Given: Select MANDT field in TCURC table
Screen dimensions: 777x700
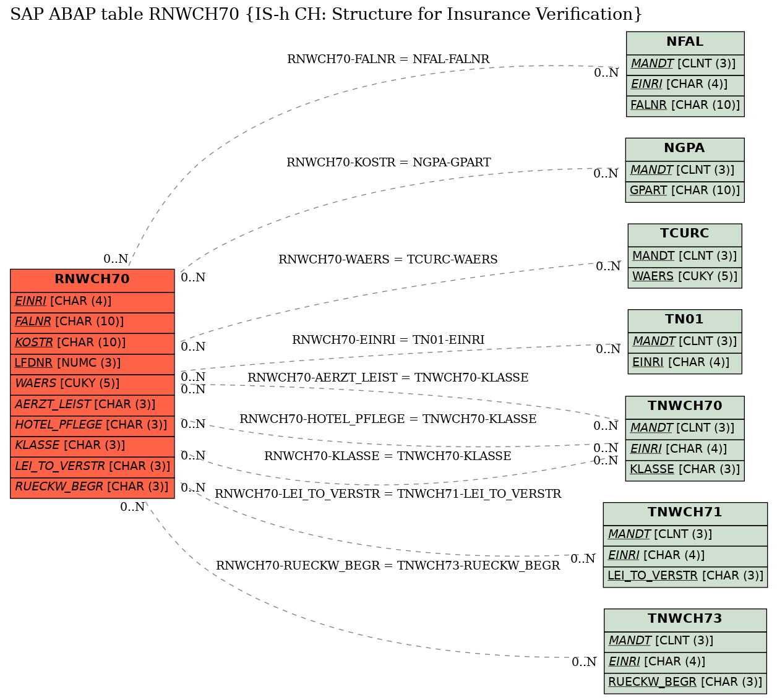Looking at the screenshot, I should pyautogui.click(x=684, y=256).
